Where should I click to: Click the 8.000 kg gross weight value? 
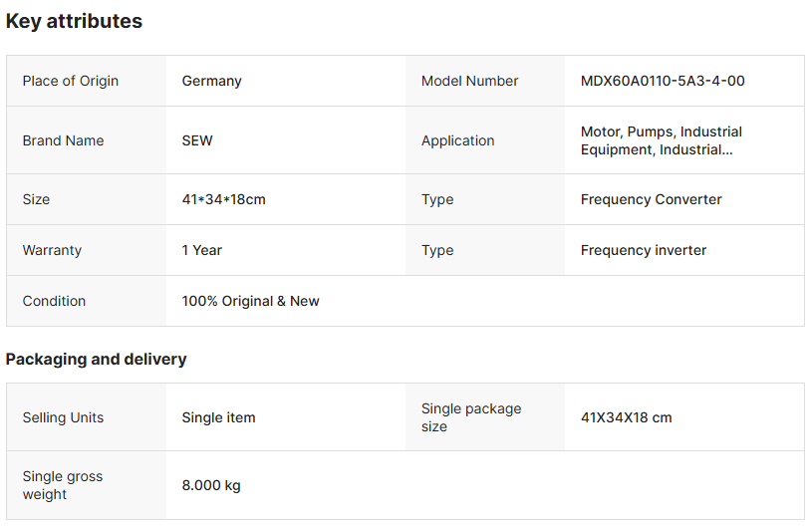[x=211, y=485]
